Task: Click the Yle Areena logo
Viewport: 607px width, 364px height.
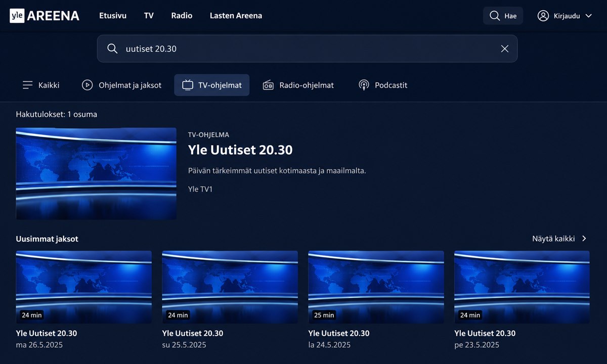Action: 45,16
